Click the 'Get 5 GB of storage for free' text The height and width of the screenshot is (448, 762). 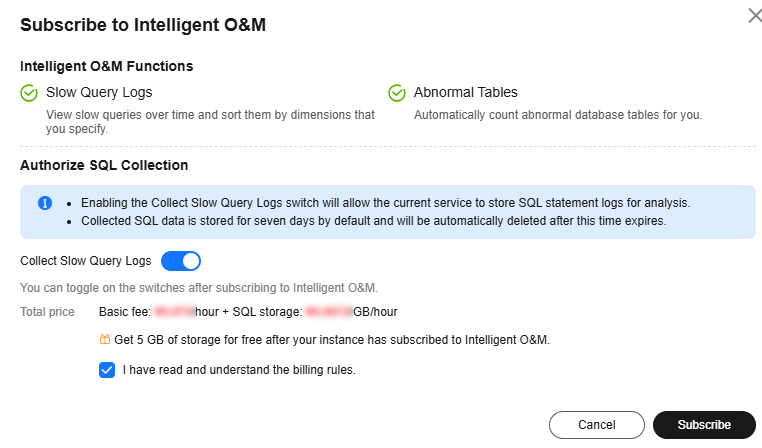[332, 340]
